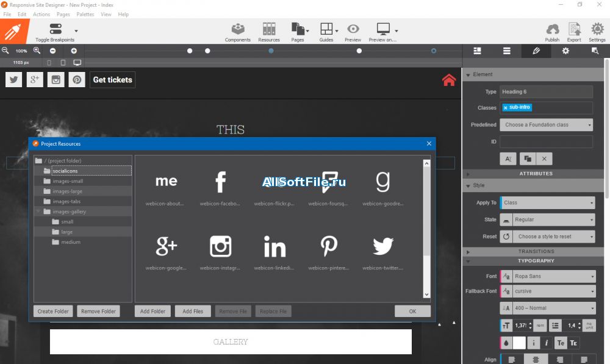Open the Apply To Class dropdown
The image size is (610, 364).
coord(547,202)
